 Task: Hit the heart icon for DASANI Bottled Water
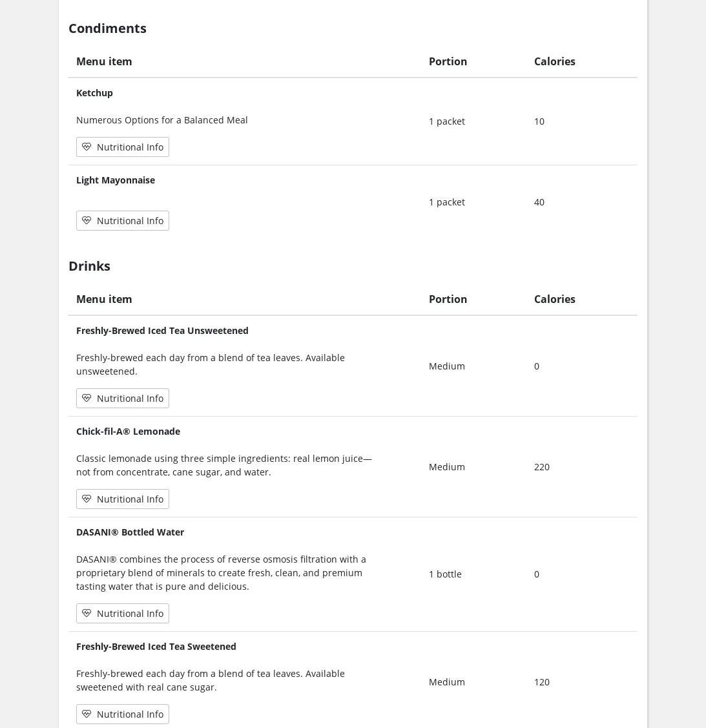click(x=87, y=613)
